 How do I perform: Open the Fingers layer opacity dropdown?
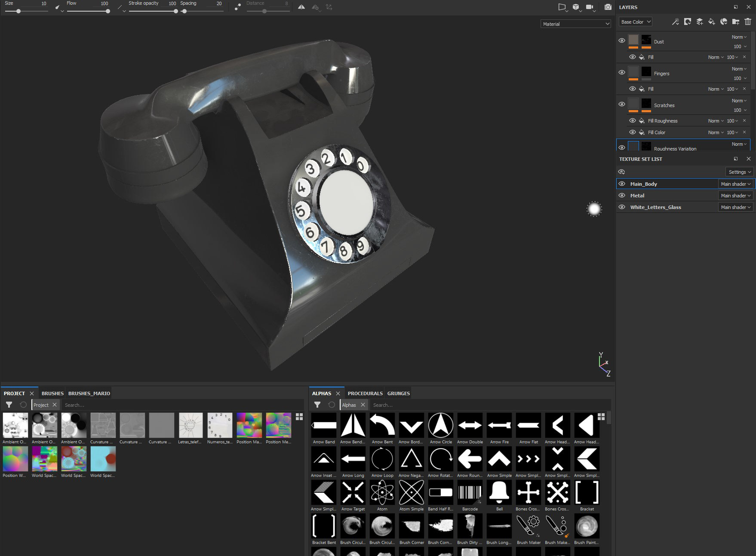(740, 78)
